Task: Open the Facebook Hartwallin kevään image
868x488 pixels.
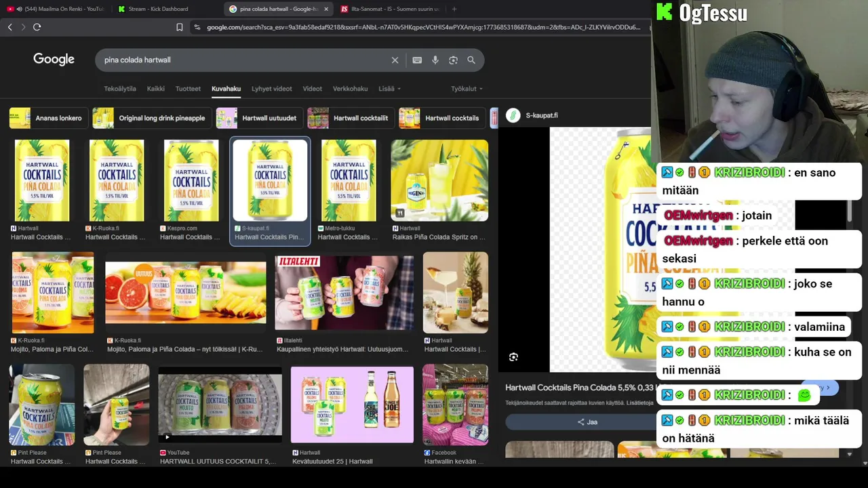Action: 455,405
